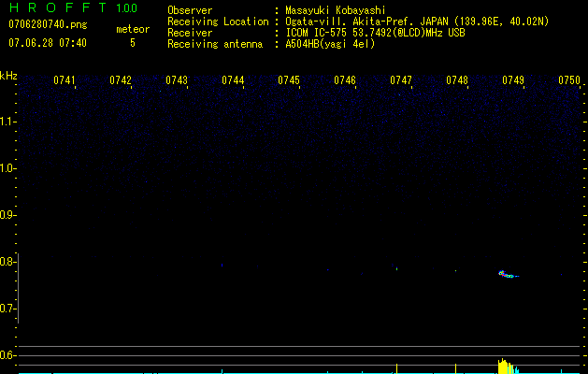Click the kHz axis unit label
This screenshot has height=374, width=588.
8,76
